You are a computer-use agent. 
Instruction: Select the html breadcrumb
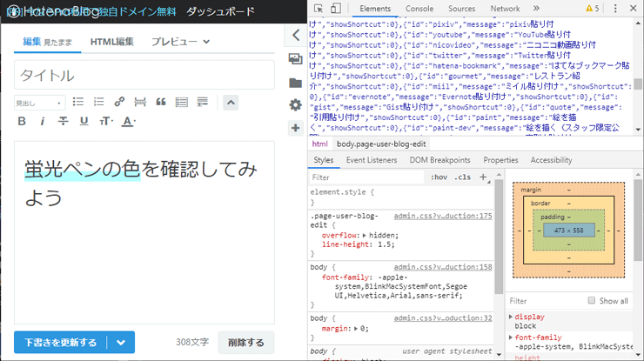click(319, 144)
